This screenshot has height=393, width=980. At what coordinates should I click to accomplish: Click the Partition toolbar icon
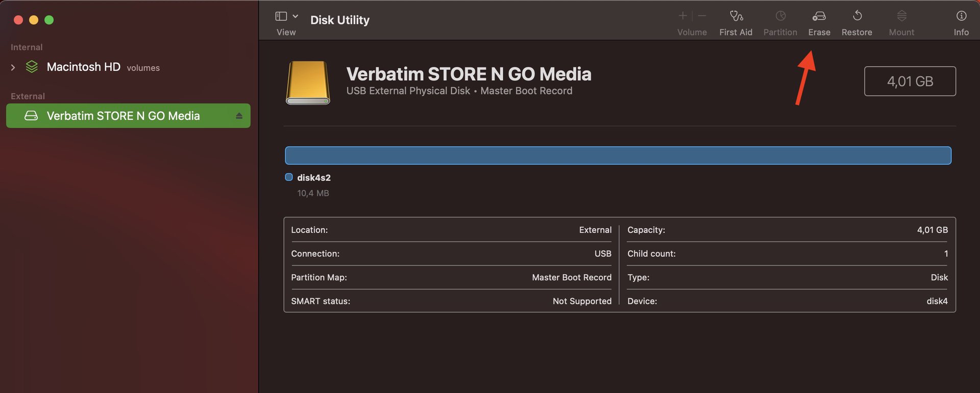pos(780,16)
